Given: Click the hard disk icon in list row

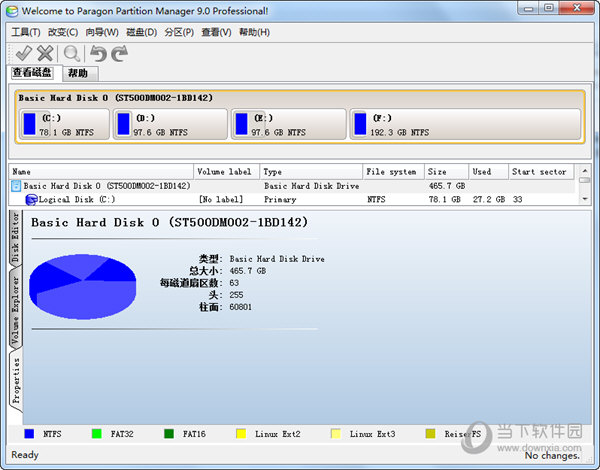Looking at the screenshot, I should coord(16,186).
